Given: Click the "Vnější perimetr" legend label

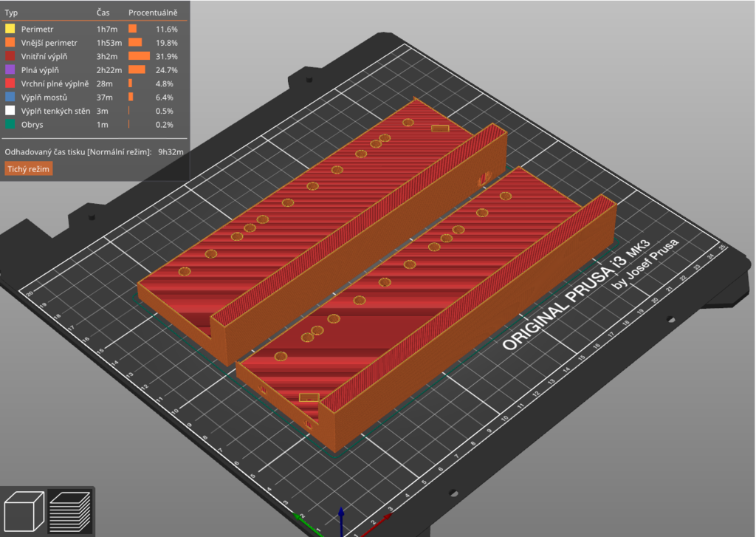Looking at the screenshot, I should [x=49, y=42].
